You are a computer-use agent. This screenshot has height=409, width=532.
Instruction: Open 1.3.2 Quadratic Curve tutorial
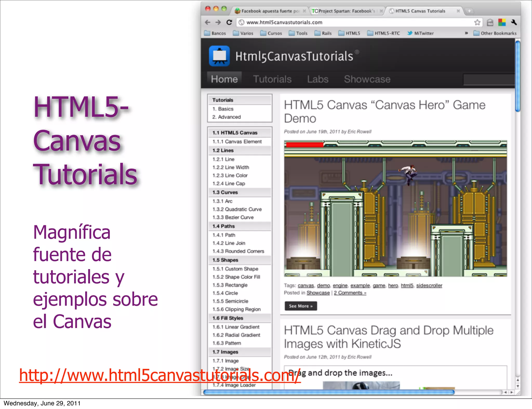click(x=237, y=209)
